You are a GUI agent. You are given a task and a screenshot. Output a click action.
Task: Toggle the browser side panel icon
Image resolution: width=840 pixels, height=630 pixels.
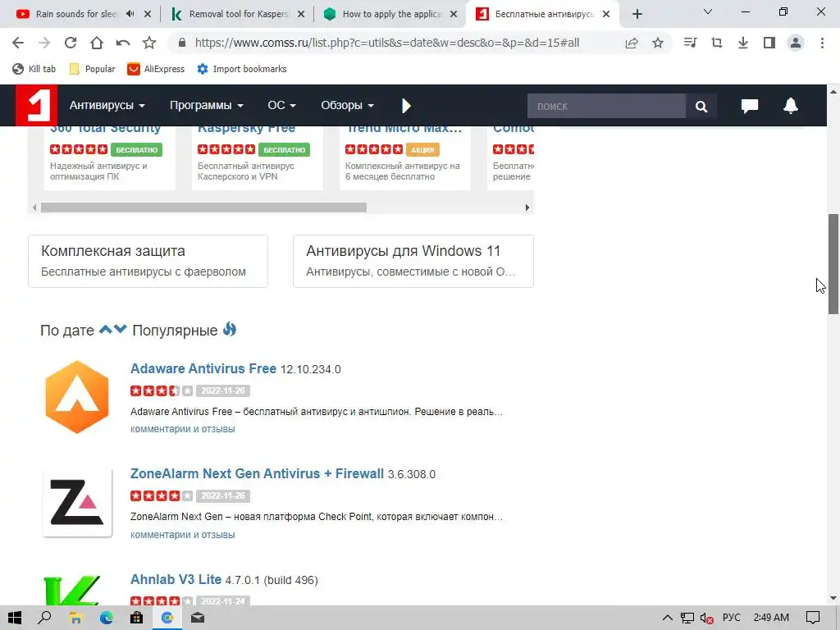point(769,43)
